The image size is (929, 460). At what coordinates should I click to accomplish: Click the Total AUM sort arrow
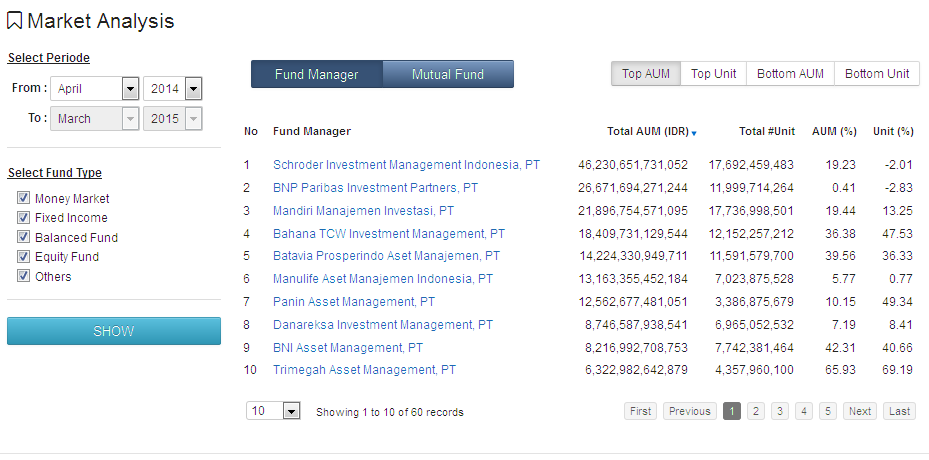[x=694, y=133]
